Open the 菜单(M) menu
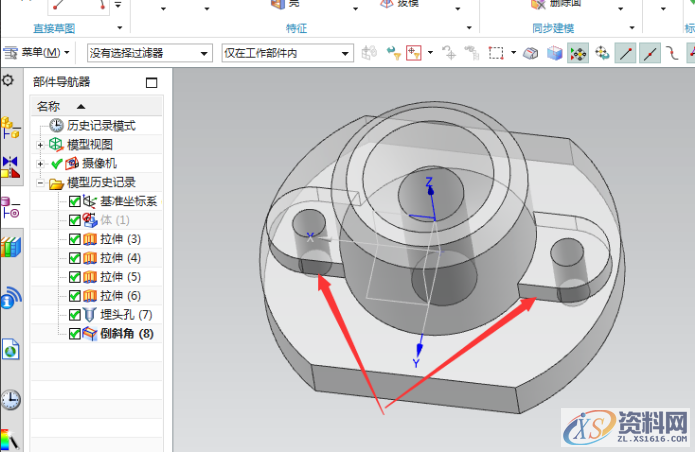 (38, 52)
